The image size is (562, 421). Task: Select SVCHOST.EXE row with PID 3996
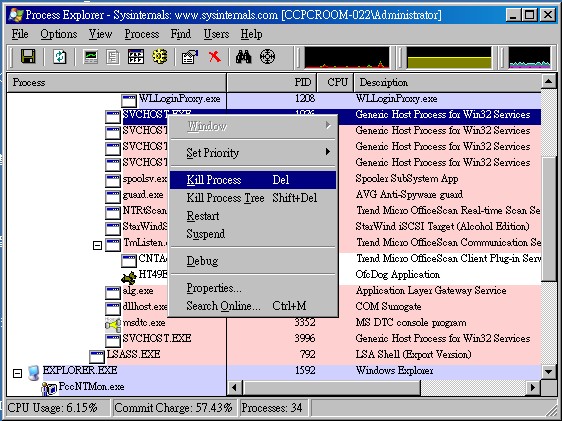274,339
